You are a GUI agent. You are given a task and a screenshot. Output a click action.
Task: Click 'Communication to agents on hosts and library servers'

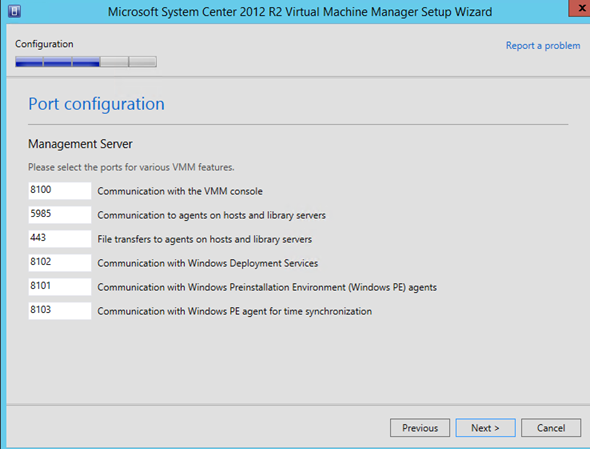click(211, 215)
